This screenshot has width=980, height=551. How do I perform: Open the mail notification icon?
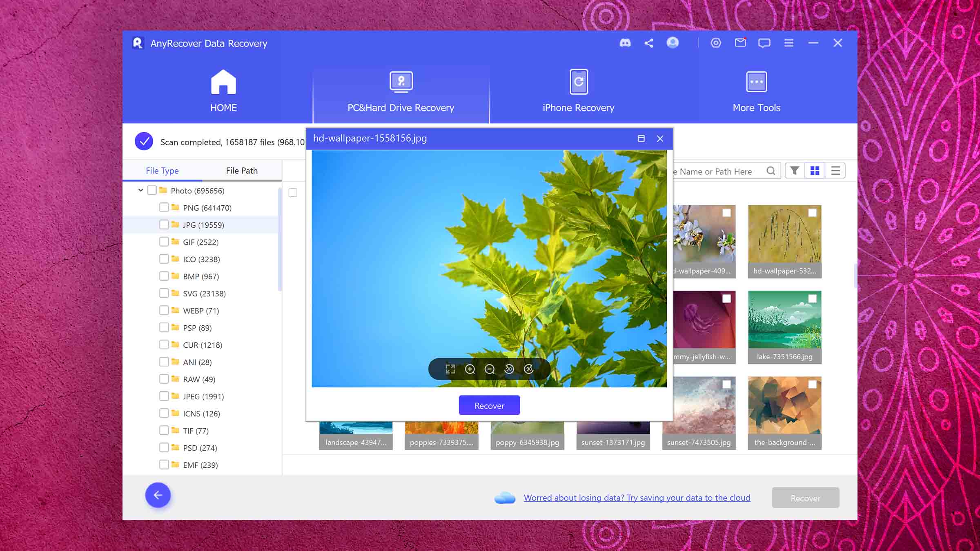[740, 42]
